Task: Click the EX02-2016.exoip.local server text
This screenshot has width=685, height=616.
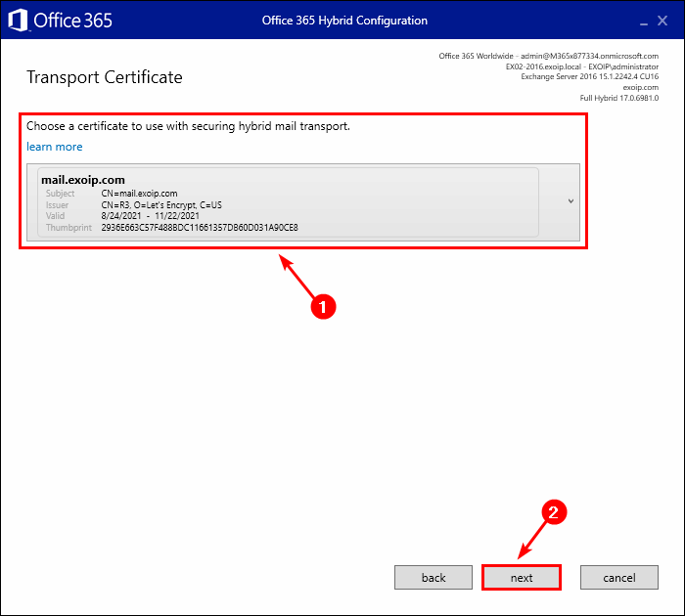Action: click(543, 66)
